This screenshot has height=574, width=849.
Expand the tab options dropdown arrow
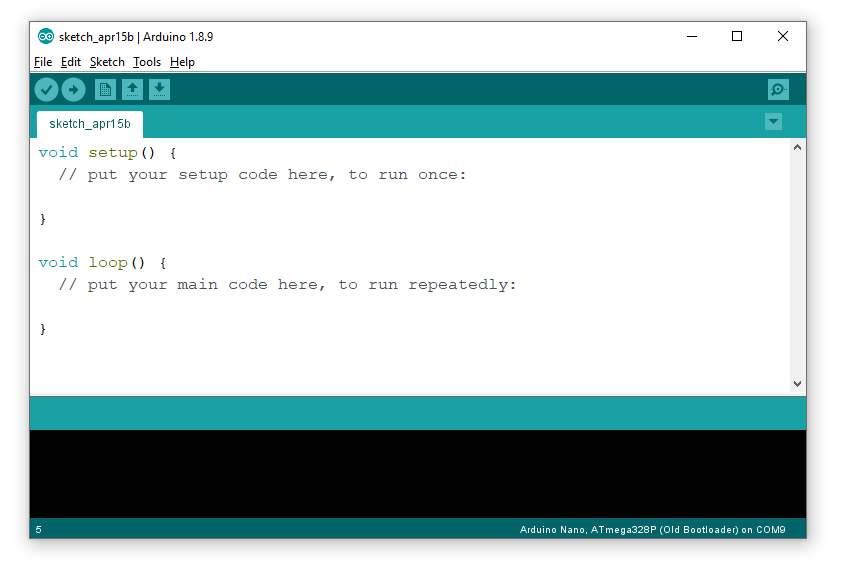[x=773, y=122]
